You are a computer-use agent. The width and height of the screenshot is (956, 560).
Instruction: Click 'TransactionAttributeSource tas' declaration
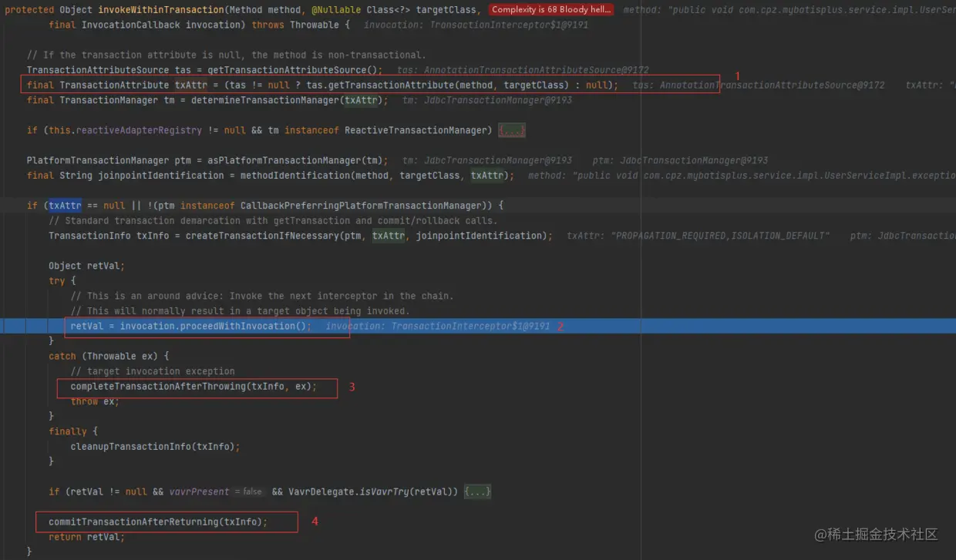click(109, 70)
